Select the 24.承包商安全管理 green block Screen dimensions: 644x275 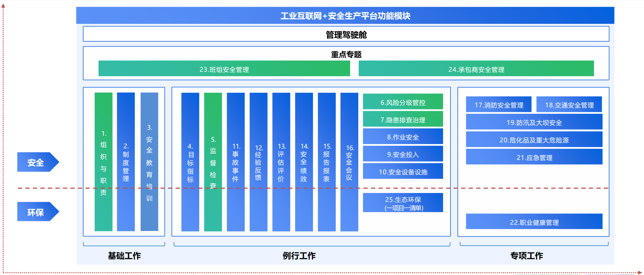[x=476, y=69]
